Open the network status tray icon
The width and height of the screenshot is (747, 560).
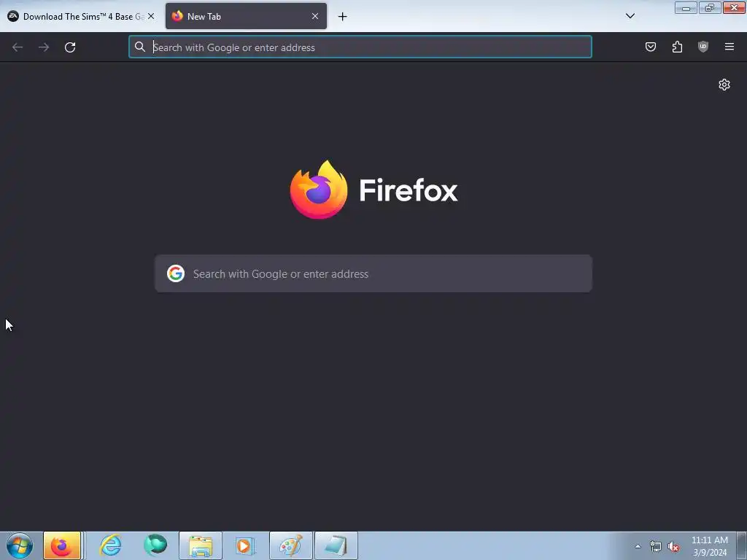pyautogui.click(x=656, y=546)
